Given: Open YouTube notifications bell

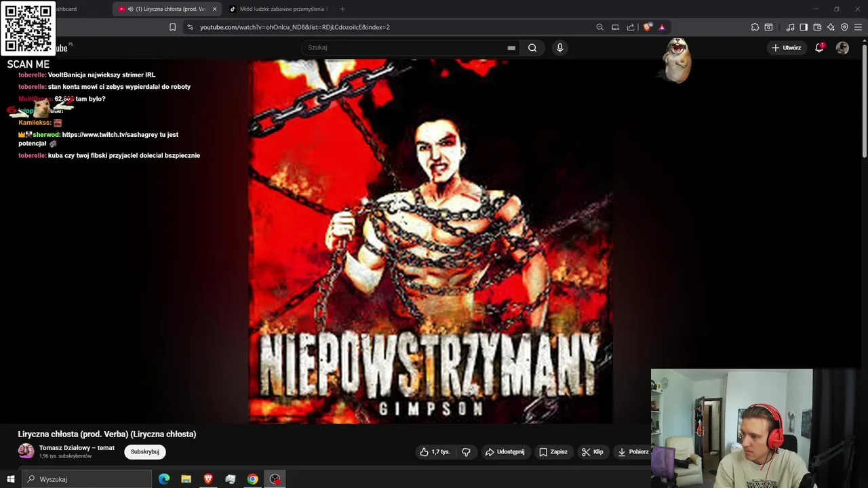Looking at the screenshot, I should (x=819, y=47).
